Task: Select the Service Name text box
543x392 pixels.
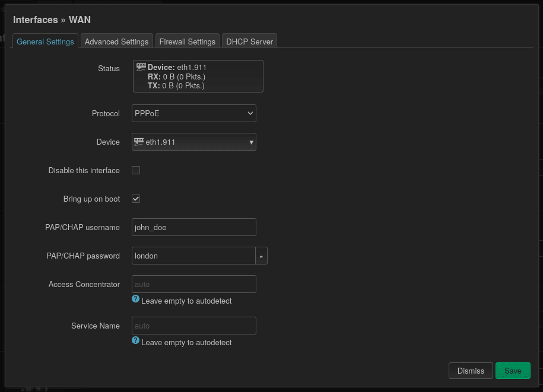Action: [x=193, y=326]
